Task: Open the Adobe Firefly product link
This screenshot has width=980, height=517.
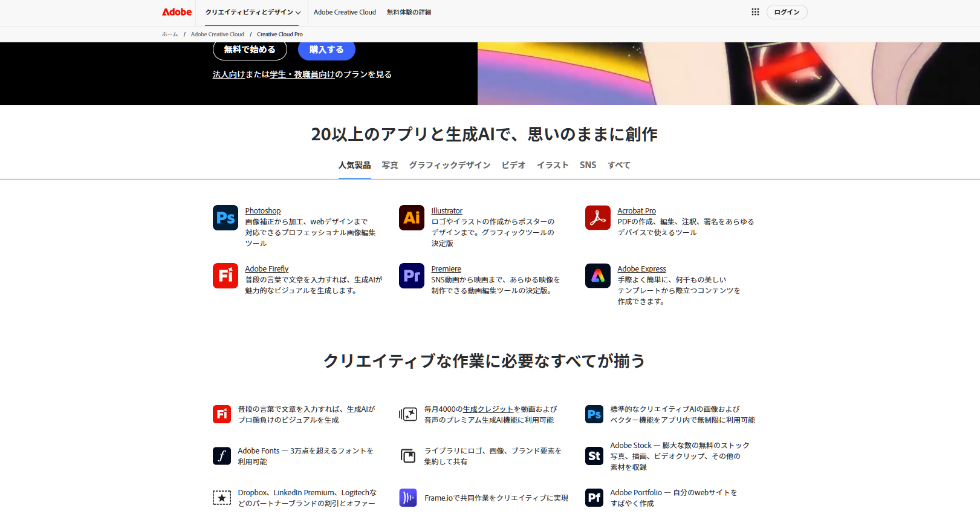Action: [267, 269]
